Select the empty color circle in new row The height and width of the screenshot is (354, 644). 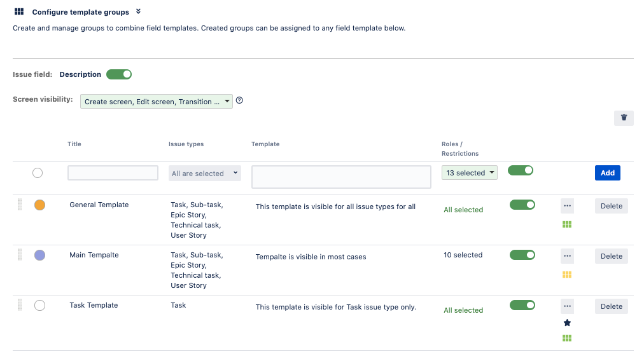tap(38, 173)
